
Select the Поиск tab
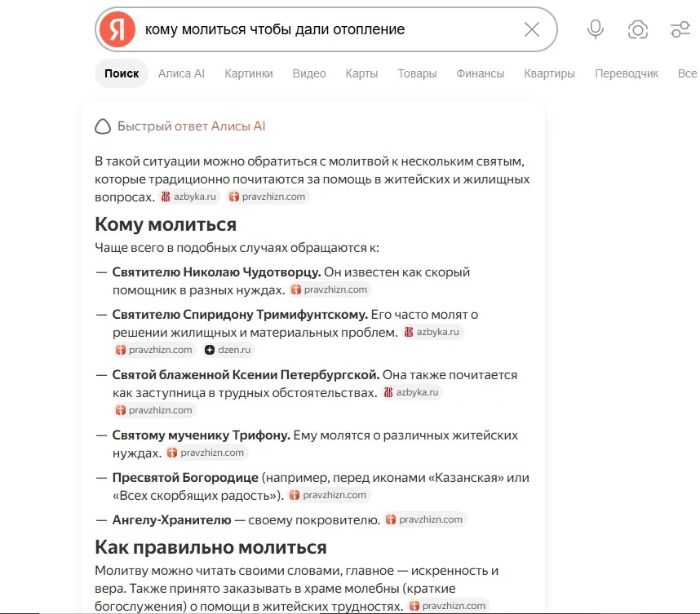122,73
